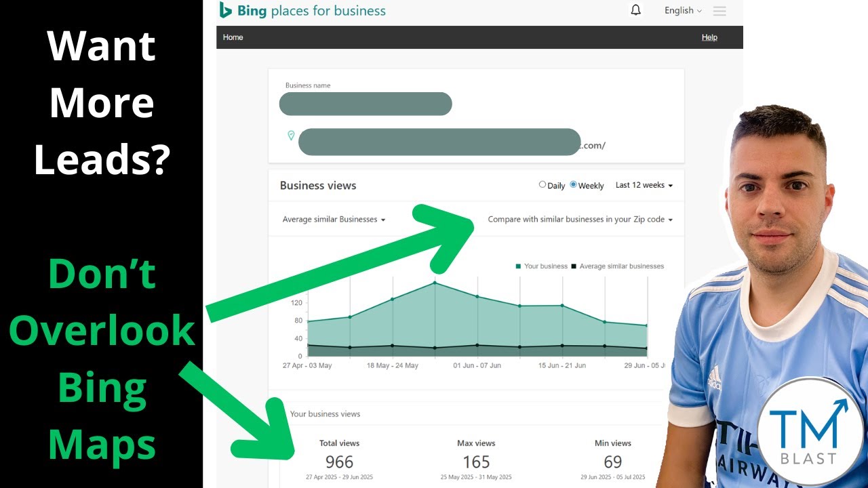The width and height of the screenshot is (868, 488).
Task: Select the Weekly radio button
Action: tap(574, 184)
